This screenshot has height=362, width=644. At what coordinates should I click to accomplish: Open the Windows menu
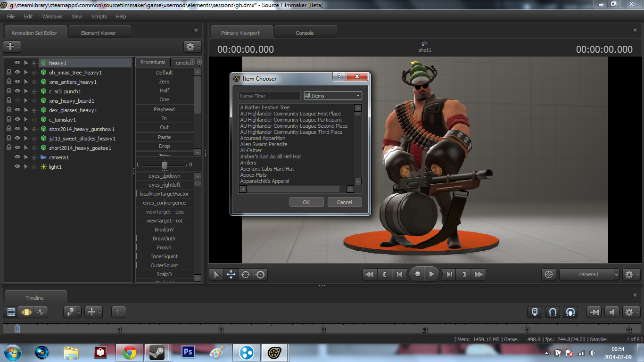point(52,16)
